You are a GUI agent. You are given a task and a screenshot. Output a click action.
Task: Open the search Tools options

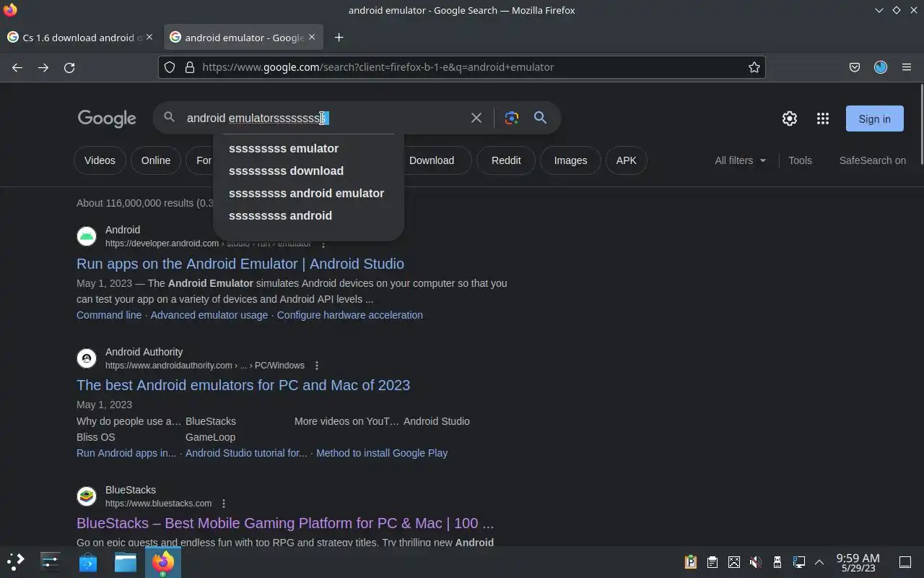pos(800,160)
